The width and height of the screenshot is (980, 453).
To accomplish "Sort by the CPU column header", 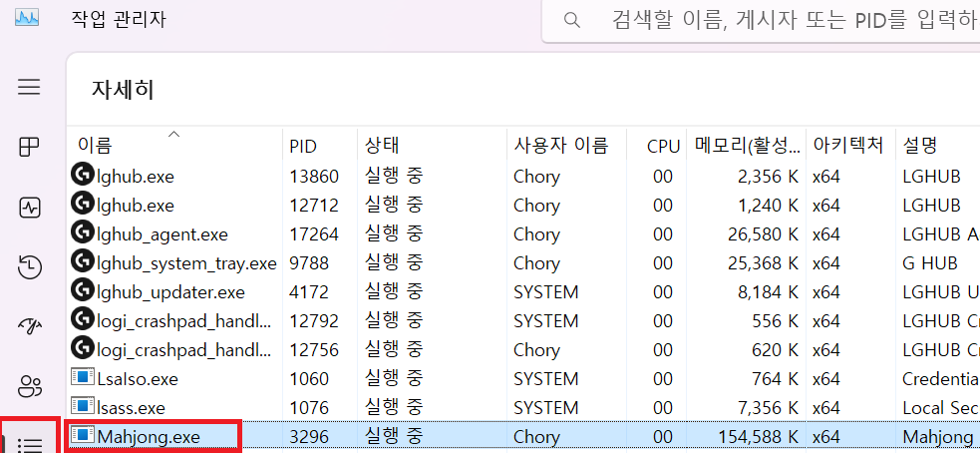I will click(656, 147).
